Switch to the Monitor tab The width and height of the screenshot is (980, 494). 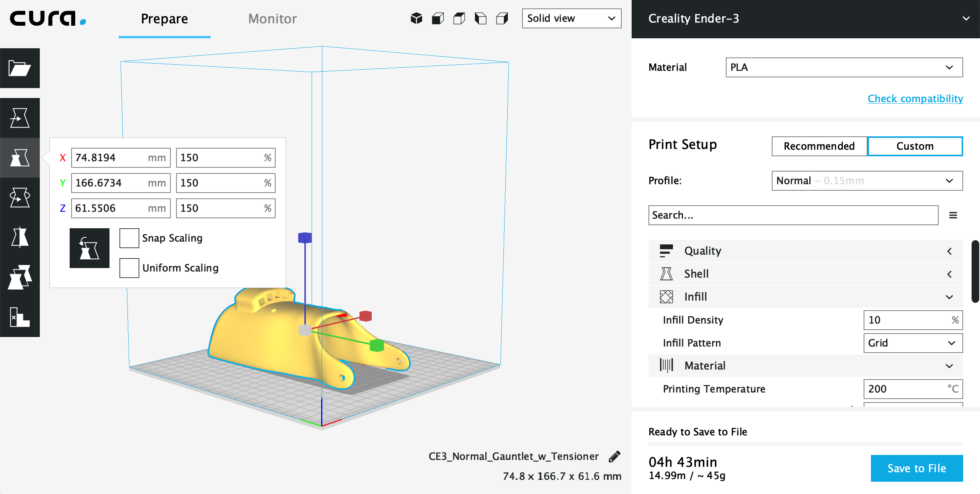(272, 18)
